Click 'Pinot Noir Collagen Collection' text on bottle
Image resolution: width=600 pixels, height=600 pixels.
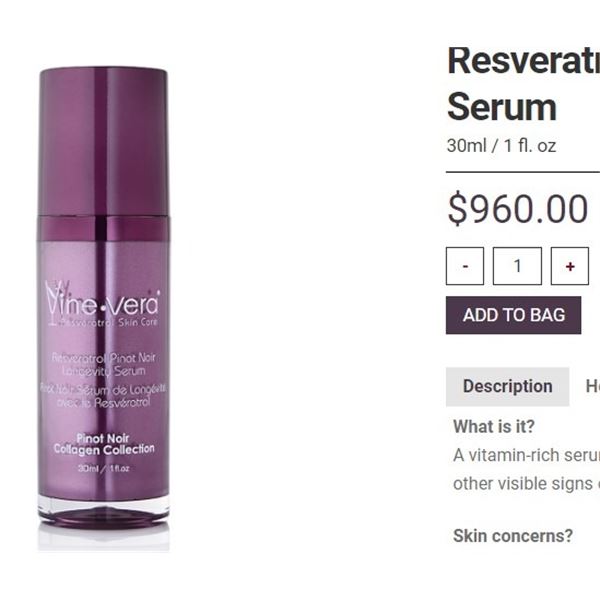(104, 444)
